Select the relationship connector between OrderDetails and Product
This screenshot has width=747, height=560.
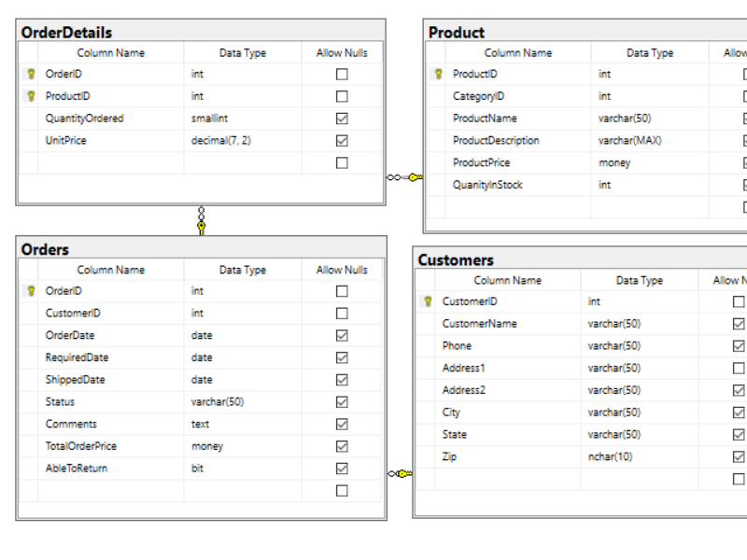coord(404,177)
